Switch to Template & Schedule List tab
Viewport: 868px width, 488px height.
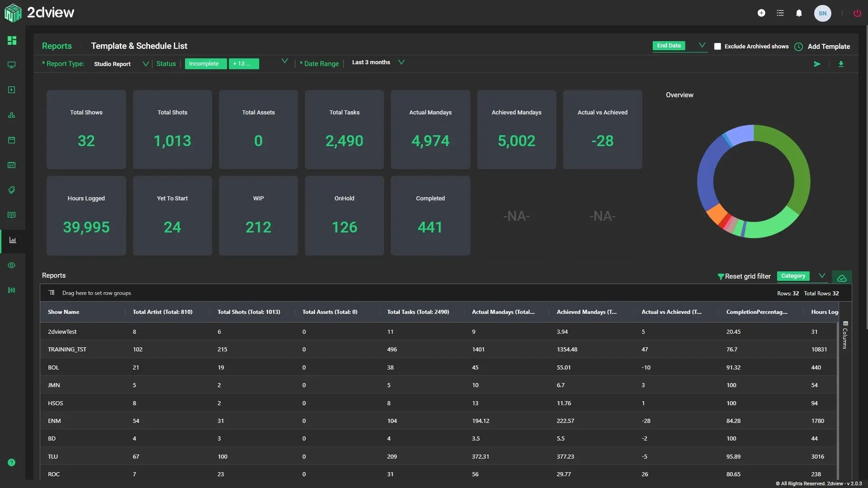click(x=139, y=46)
